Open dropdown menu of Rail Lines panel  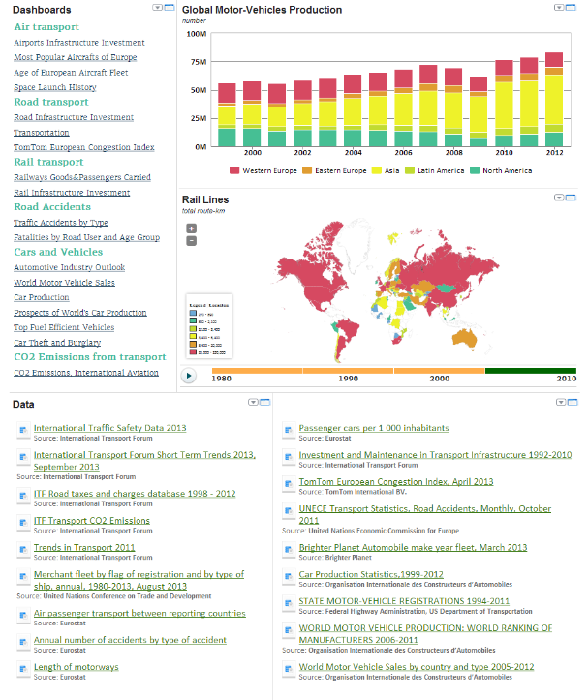point(561,197)
